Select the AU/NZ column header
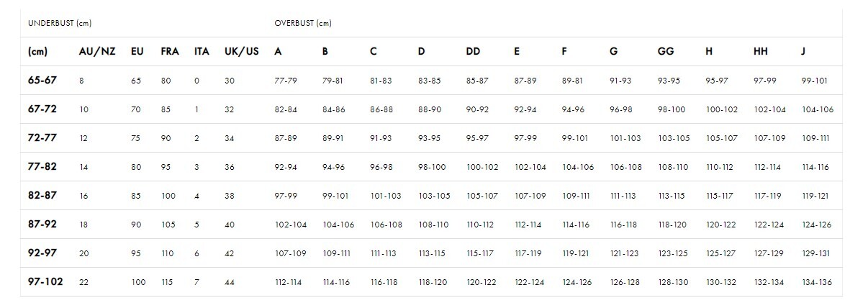Screen dimensions: 868x303 click(x=97, y=52)
